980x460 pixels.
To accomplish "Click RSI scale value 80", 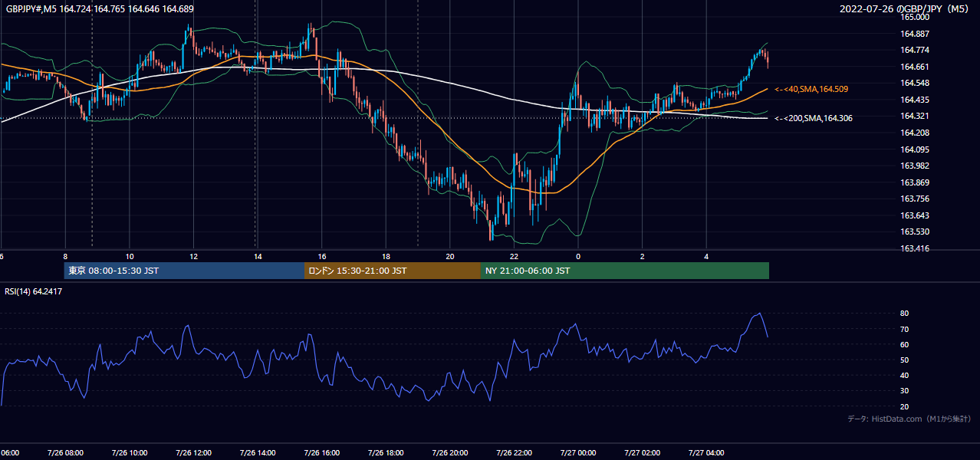I will tap(905, 314).
